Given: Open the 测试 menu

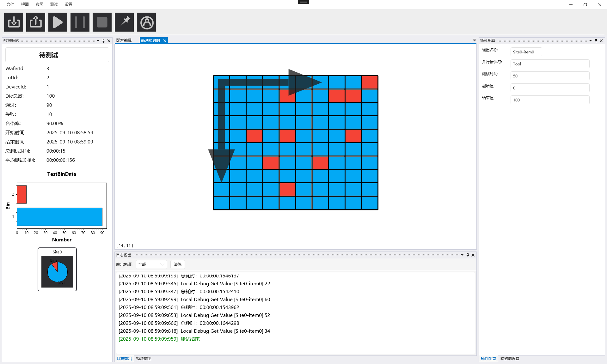Looking at the screenshot, I should [54, 4].
